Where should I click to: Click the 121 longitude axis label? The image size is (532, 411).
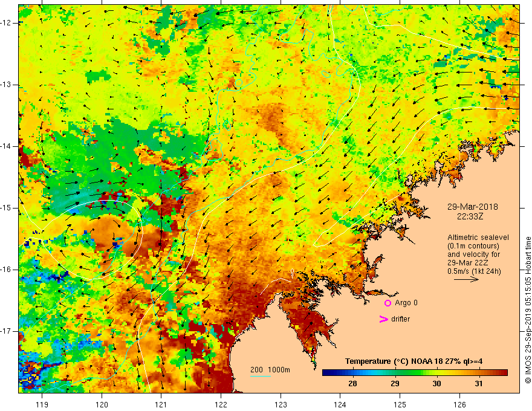coord(161,404)
